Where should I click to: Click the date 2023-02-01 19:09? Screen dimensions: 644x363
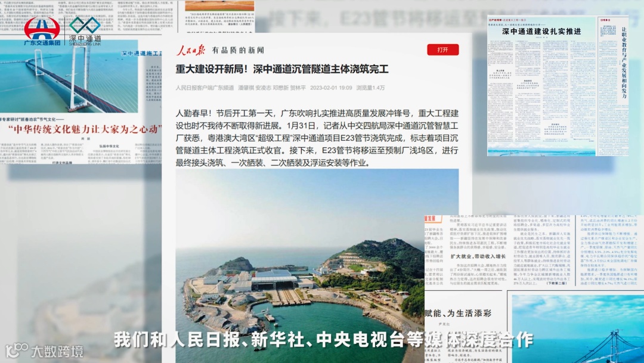click(x=331, y=88)
